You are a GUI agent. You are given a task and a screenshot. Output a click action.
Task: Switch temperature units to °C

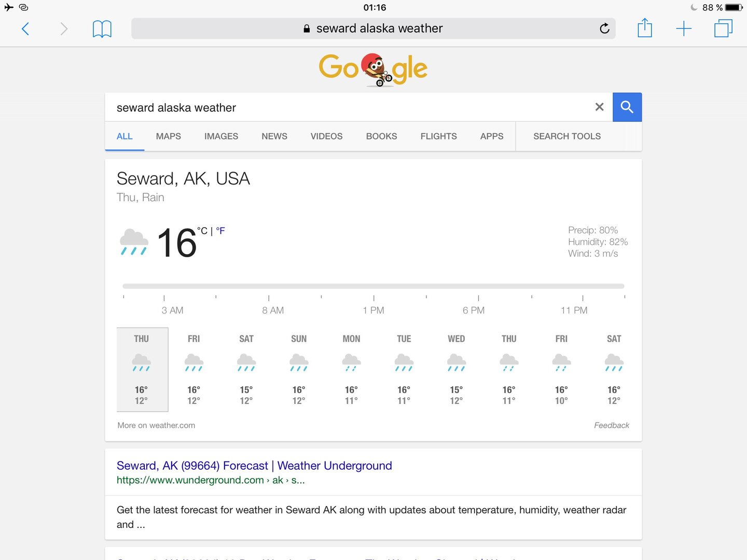pos(202,231)
